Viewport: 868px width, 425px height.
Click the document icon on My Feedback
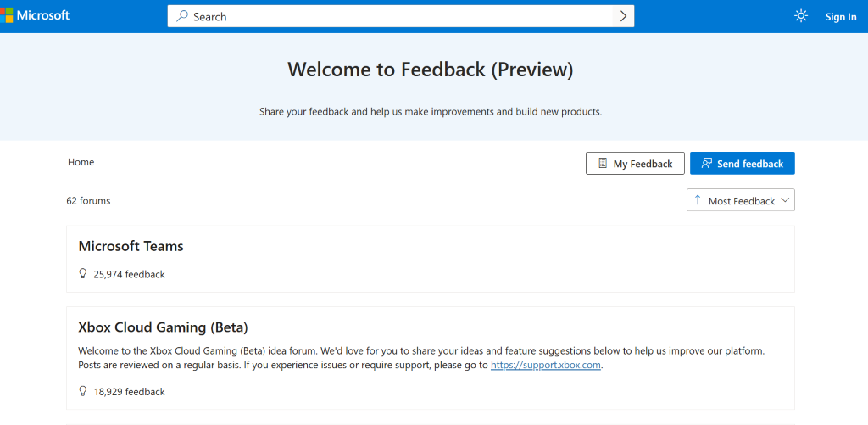pos(603,164)
